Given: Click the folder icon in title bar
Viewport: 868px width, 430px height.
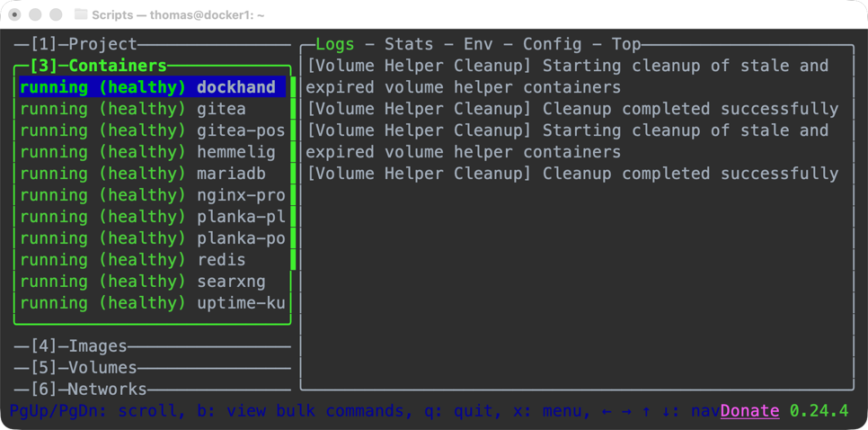Looking at the screenshot, I should click(81, 15).
